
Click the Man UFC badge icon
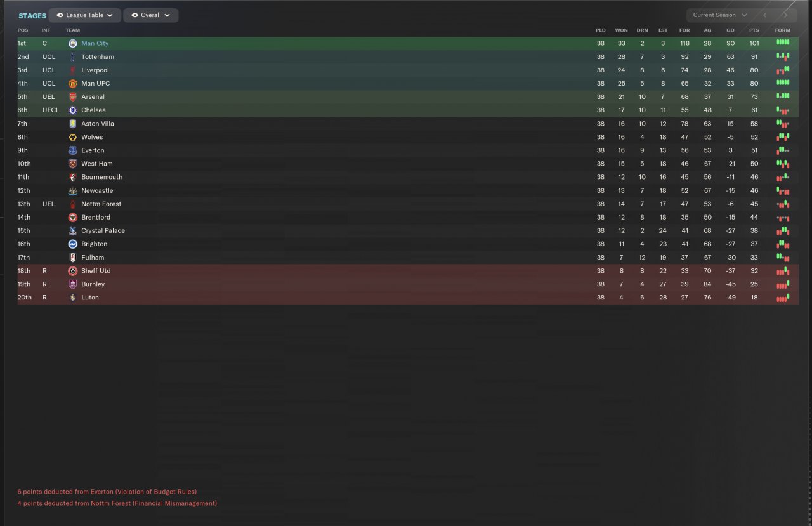pyautogui.click(x=72, y=83)
